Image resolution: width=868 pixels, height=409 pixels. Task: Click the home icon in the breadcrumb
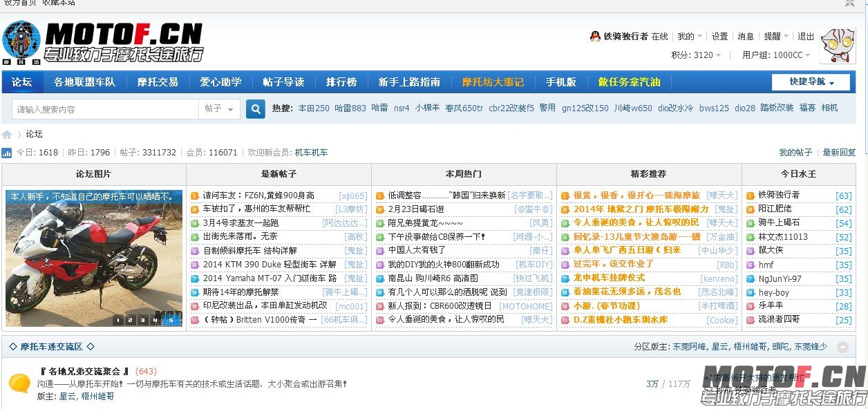point(7,135)
